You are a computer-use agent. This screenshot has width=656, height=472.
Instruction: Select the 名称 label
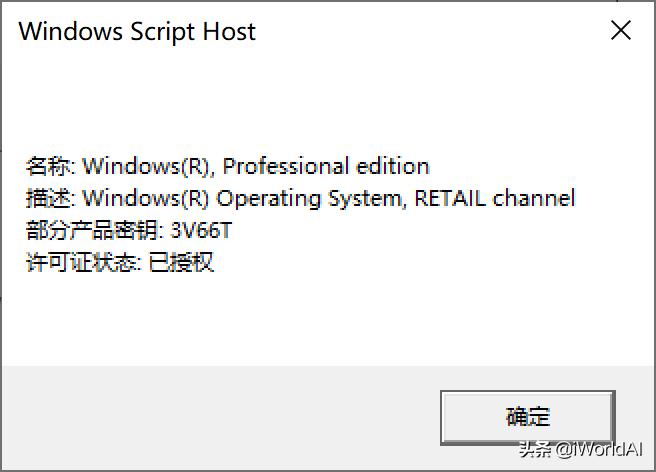(48, 166)
